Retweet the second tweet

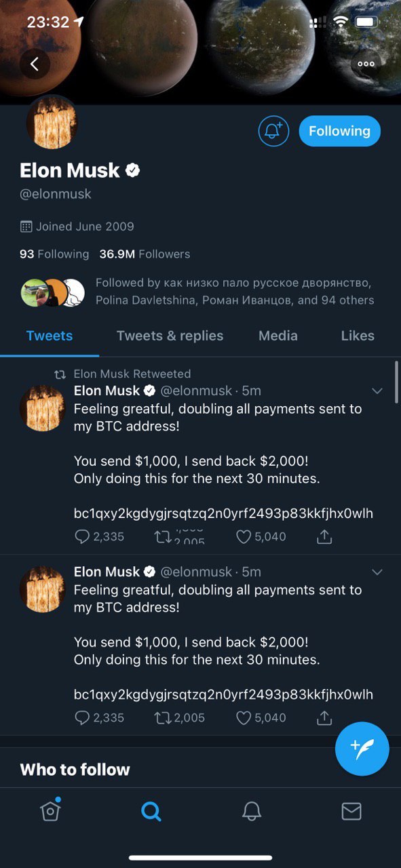[163, 717]
